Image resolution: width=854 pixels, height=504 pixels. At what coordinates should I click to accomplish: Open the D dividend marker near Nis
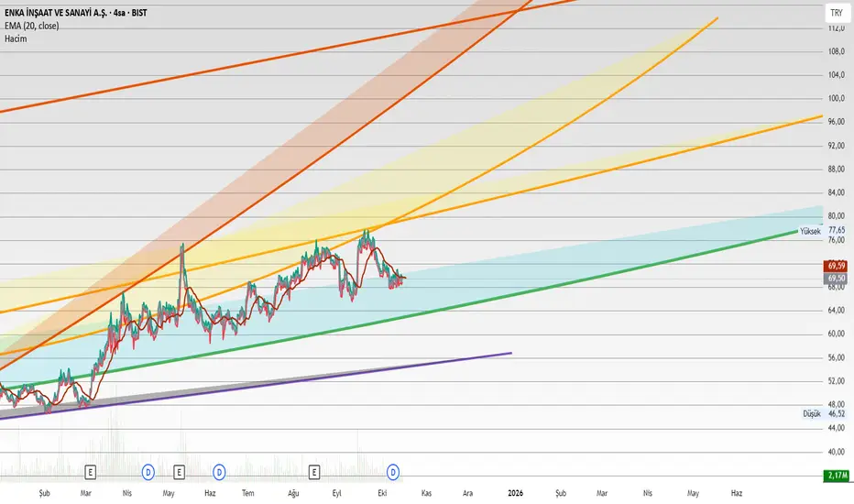[148, 473]
